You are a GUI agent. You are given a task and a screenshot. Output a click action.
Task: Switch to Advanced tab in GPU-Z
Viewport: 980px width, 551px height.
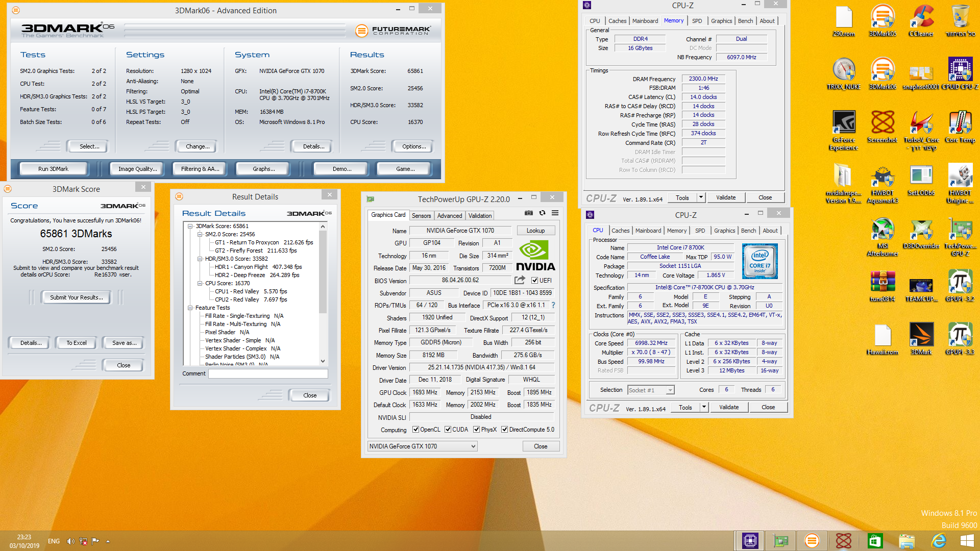[x=450, y=216]
